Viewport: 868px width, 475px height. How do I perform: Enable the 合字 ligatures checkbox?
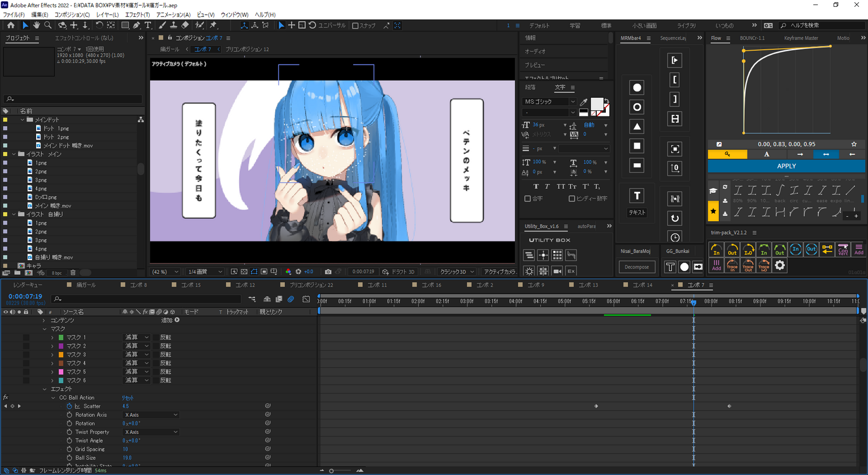pos(527,198)
